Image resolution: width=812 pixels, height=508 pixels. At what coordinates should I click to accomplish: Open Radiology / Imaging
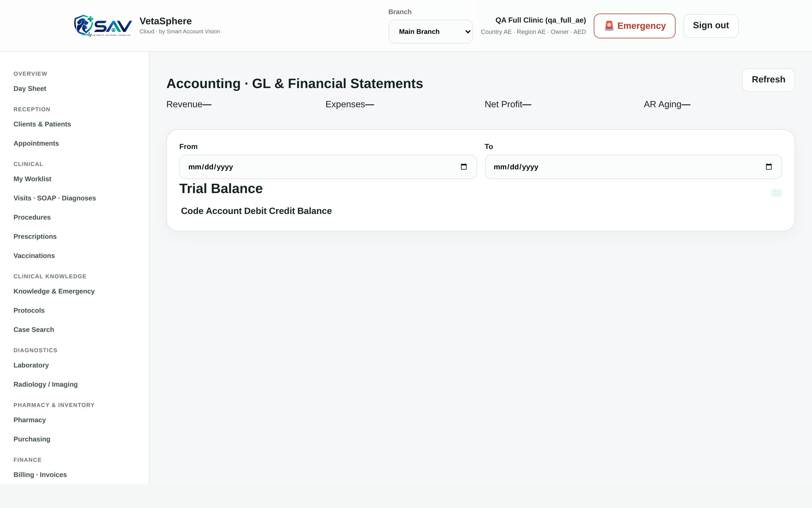point(46,384)
